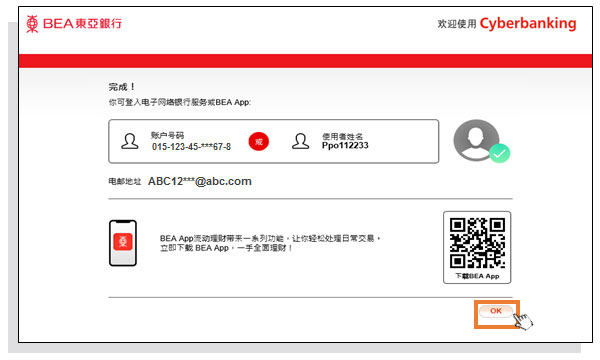Click account number 015-123-45-***67-8
This screenshot has height=360, width=600.
tap(191, 147)
